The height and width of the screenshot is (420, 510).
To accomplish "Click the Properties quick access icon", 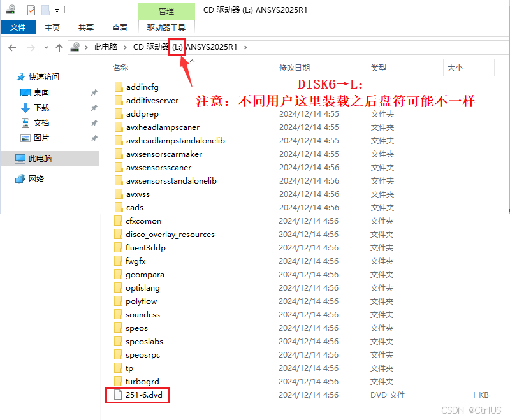I will pyautogui.click(x=31, y=10).
